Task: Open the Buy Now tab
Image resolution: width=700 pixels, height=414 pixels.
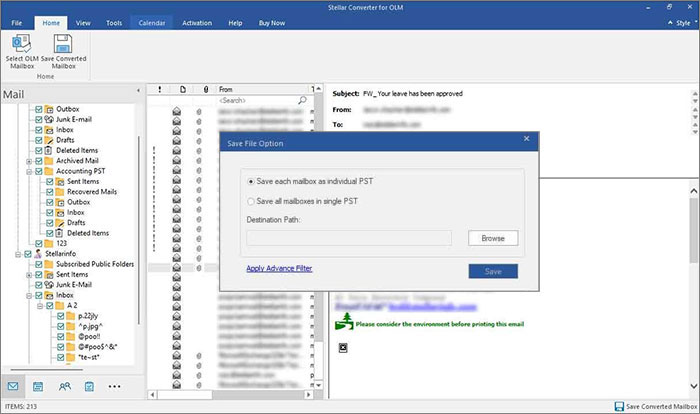Action: point(271,23)
